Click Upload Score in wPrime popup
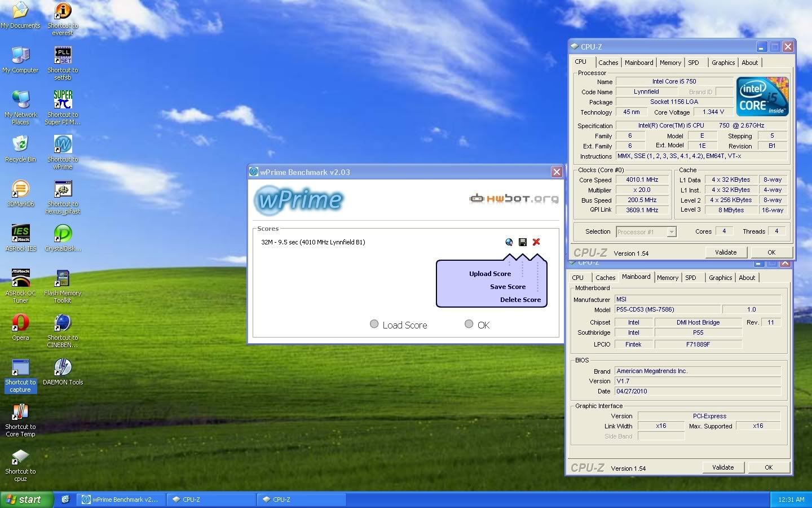The image size is (812, 508). tap(490, 274)
